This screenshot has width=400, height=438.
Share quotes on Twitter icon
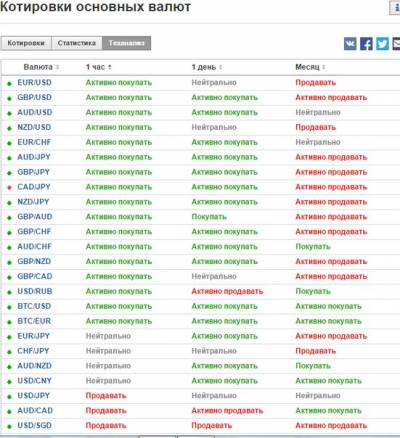click(x=382, y=44)
